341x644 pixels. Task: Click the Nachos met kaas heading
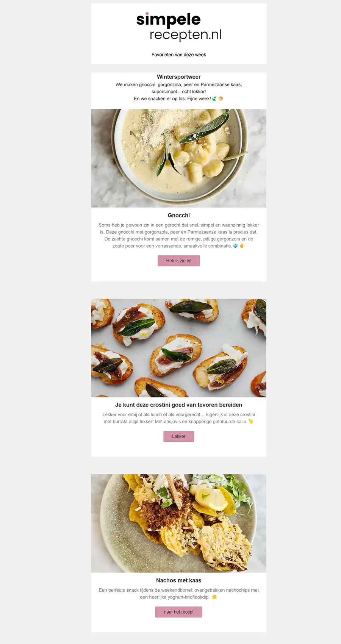tap(179, 580)
